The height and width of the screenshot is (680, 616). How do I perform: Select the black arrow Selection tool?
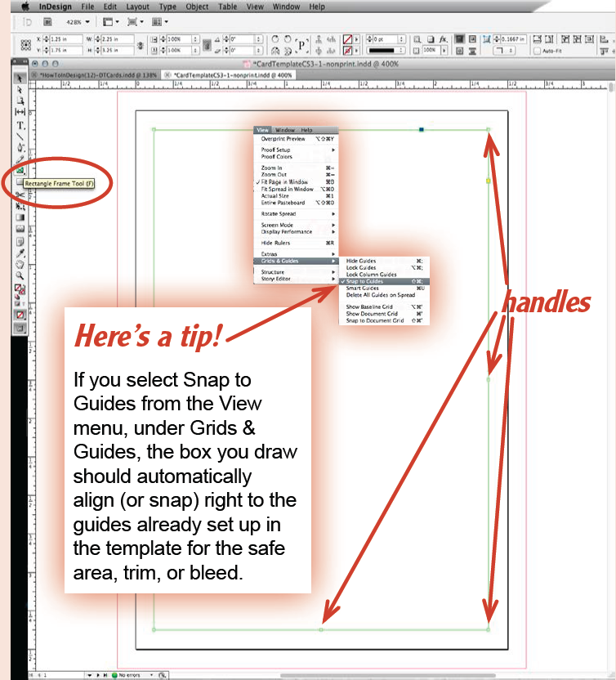(20, 78)
